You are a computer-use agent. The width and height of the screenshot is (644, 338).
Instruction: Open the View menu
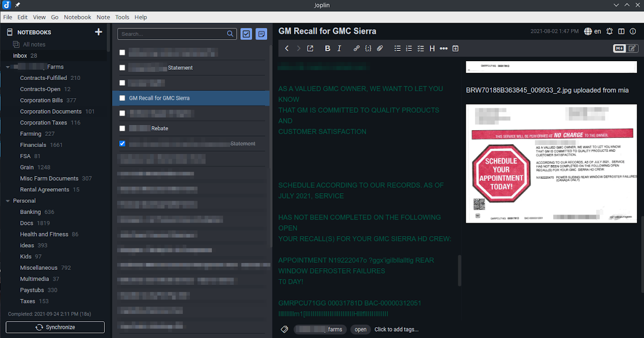pyautogui.click(x=39, y=17)
